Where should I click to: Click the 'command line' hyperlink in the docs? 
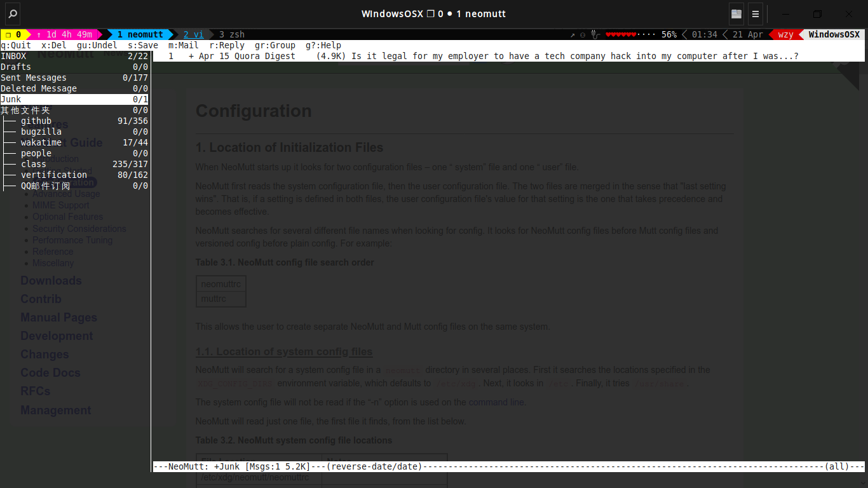[496, 402]
